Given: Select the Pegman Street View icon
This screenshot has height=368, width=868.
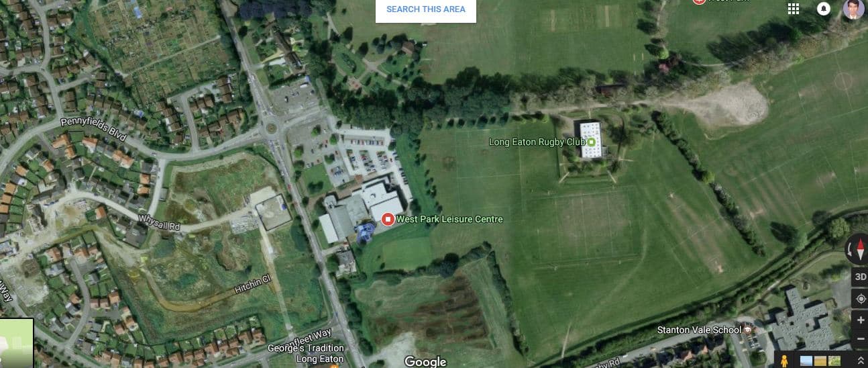Looking at the screenshot, I should click(783, 360).
